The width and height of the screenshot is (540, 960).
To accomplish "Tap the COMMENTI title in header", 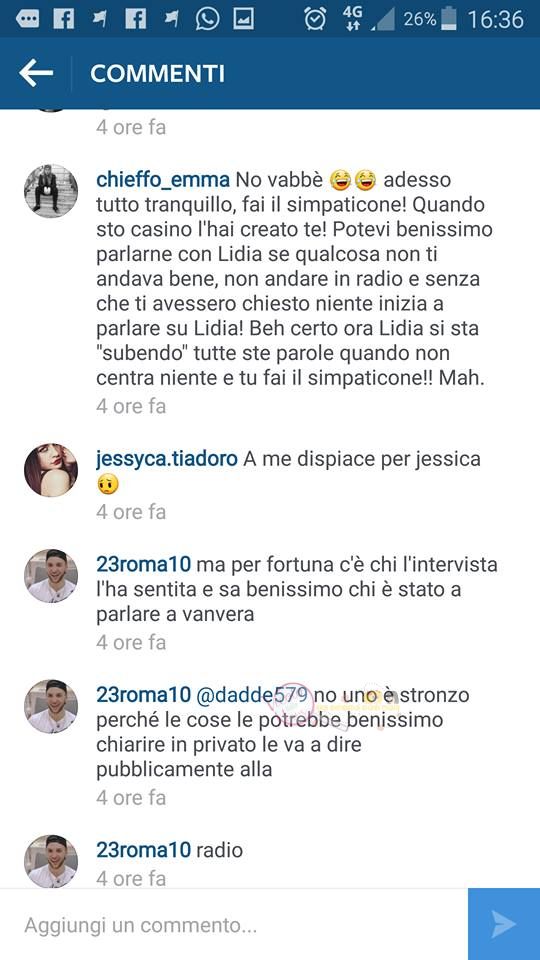I will pyautogui.click(x=157, y=73).
